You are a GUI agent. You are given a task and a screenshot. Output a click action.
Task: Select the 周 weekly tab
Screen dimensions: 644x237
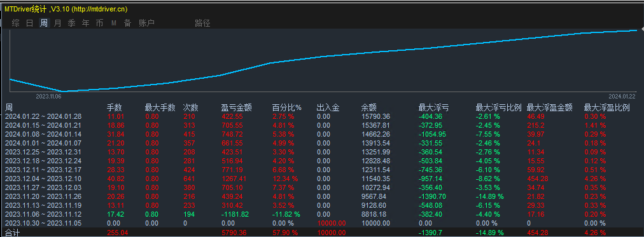point(44,23)
